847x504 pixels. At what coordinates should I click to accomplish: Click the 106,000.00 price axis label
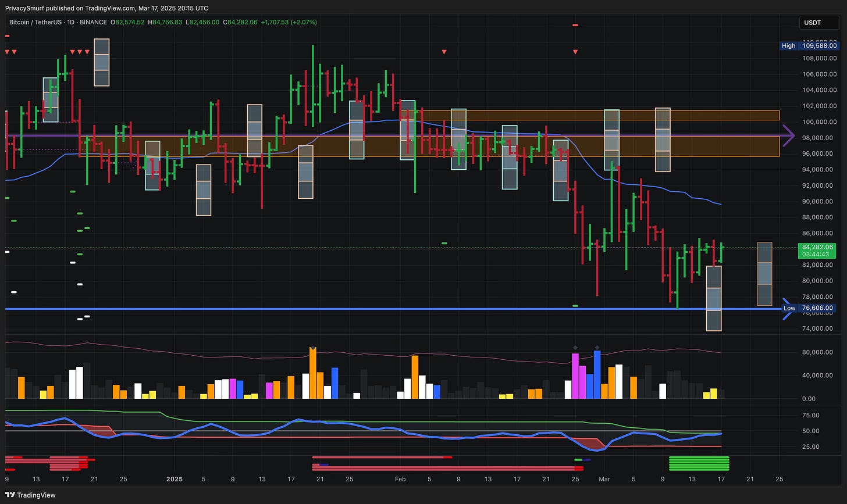pos(820,74)
